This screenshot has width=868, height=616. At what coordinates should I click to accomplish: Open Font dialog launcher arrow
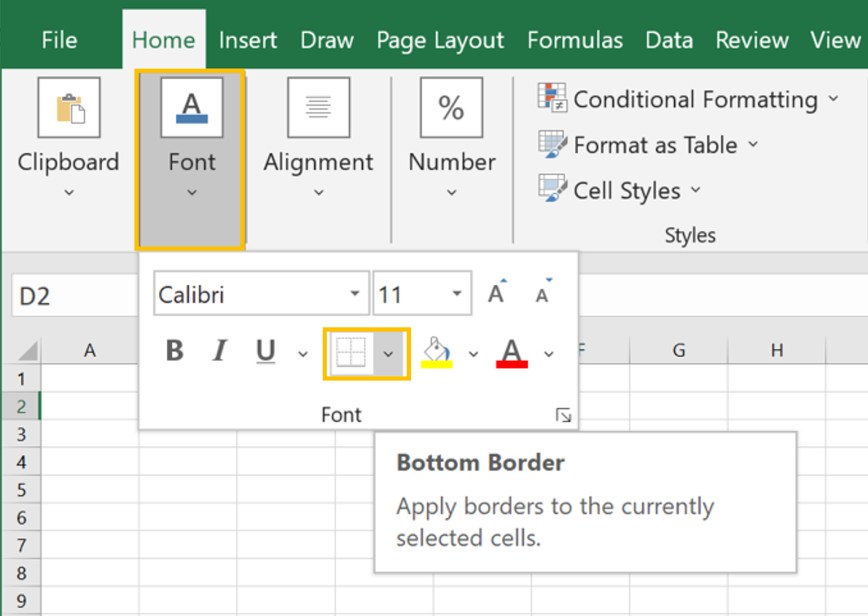coord(563,415)
